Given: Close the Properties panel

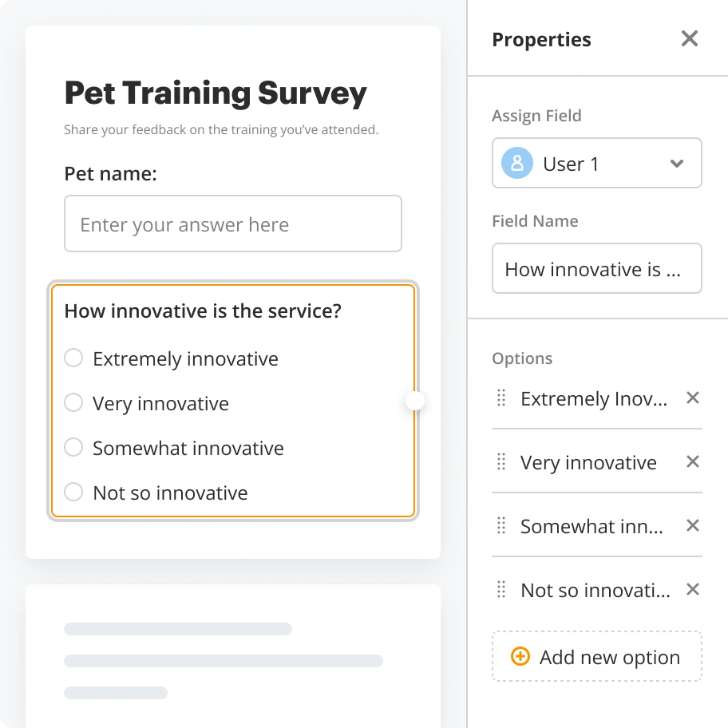Looking at the screenshot, I should coord(689,38).
